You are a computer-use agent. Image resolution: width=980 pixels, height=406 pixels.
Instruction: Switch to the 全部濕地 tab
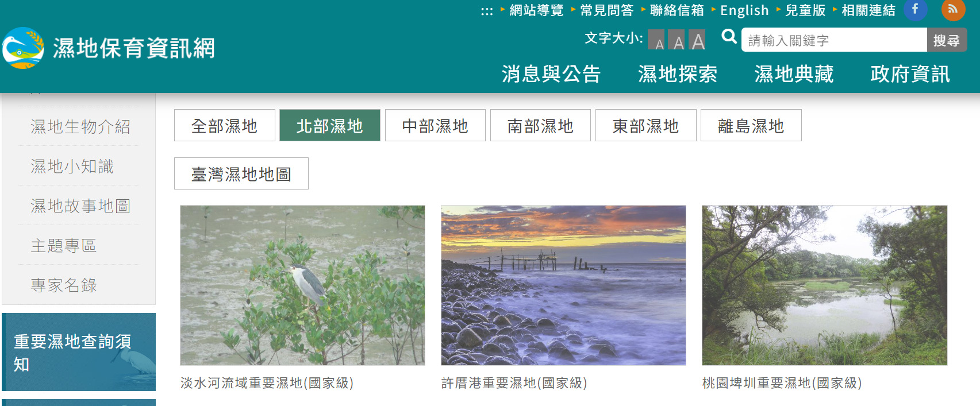pos(224,125)
